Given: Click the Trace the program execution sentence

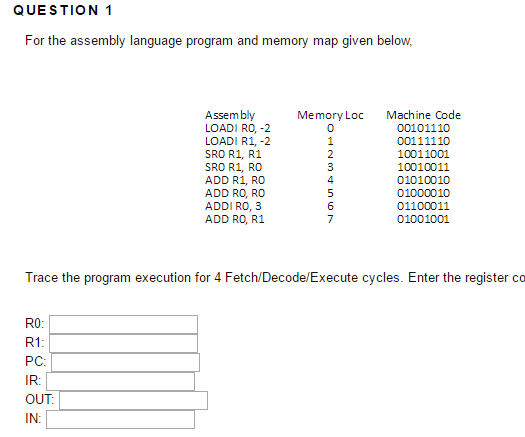Looking at the screenshot, I should click(275, 278).
